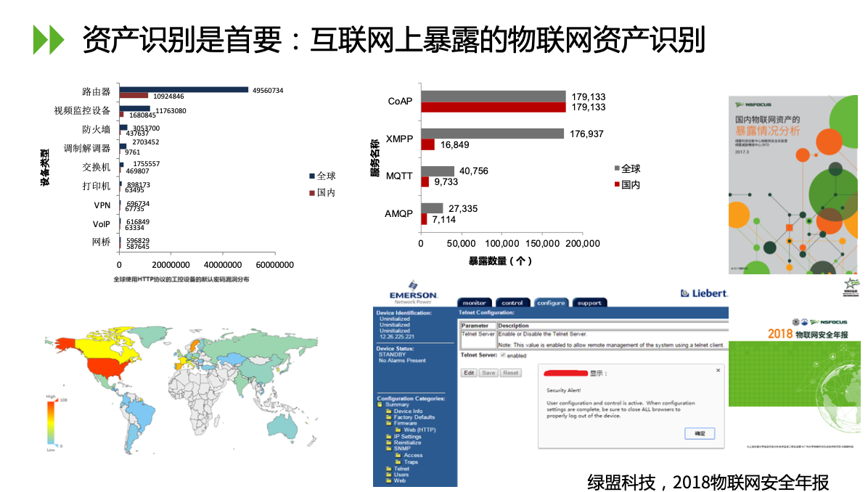This screenshot has height=492, width=868.
Task: Toggle the Telnet Server enabled checkbox
Action: [x=503, y=356]
